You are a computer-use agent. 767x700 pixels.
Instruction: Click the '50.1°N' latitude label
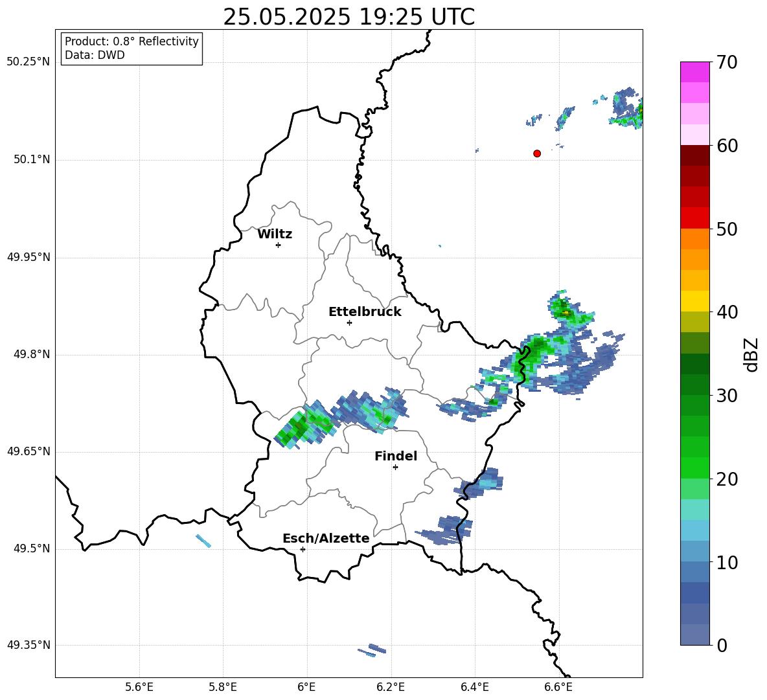[32, 160]
